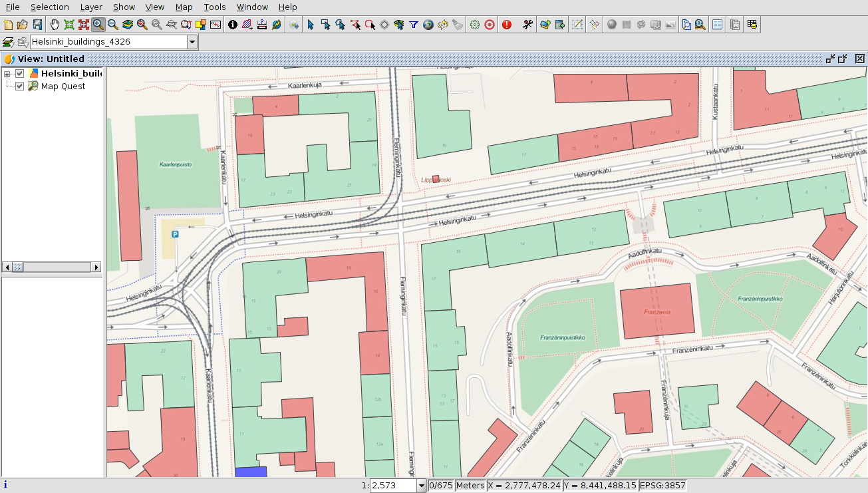Open the active layer dropdown list
Viewport: 868px width, 493px height.
coord(192,42)
